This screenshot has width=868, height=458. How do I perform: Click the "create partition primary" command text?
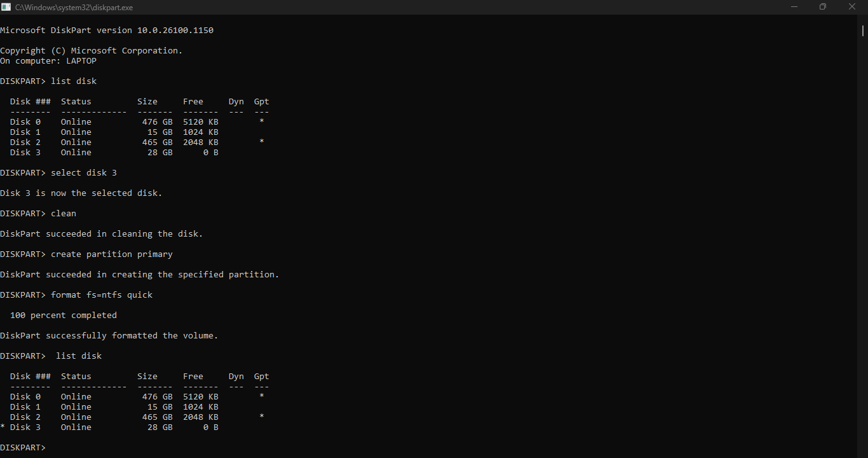pos(112,254)
